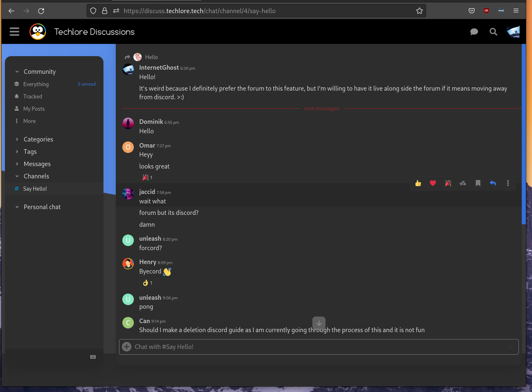Show site security lock info

point(105,11)
